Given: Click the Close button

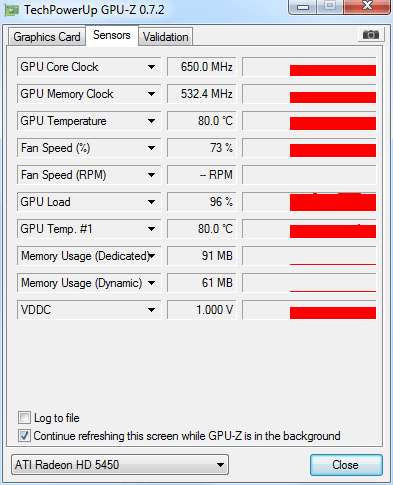Looking at the screenshot, I should [x=346, y=465].
